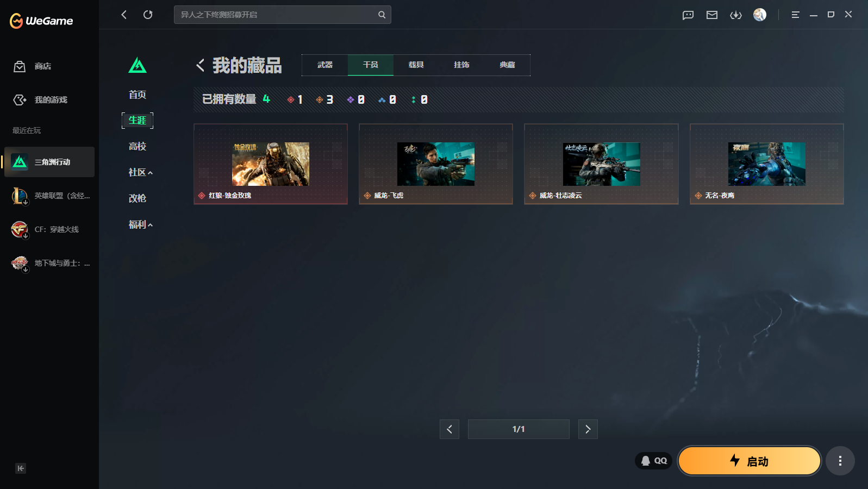This screenshot has height=489, width=868.
Task: Open the mail inbox icon
Action: point(712,15)
